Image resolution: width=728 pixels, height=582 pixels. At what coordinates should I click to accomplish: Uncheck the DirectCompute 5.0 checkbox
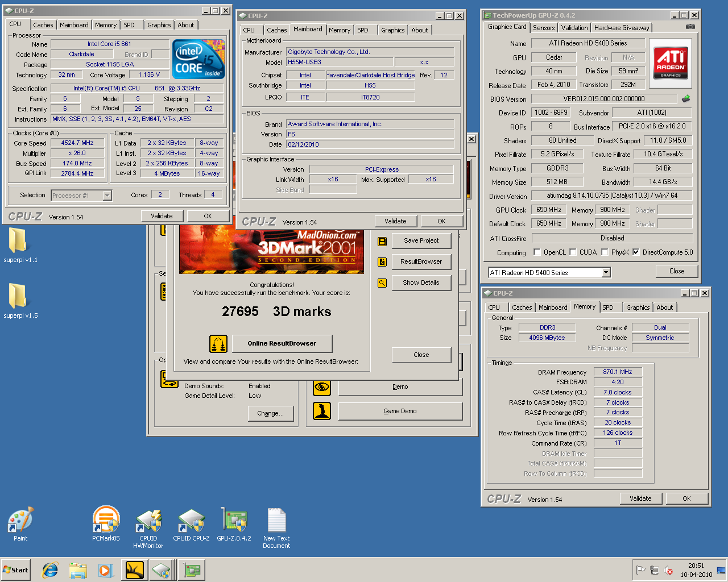pyautogui.click(x=636, y=252)
